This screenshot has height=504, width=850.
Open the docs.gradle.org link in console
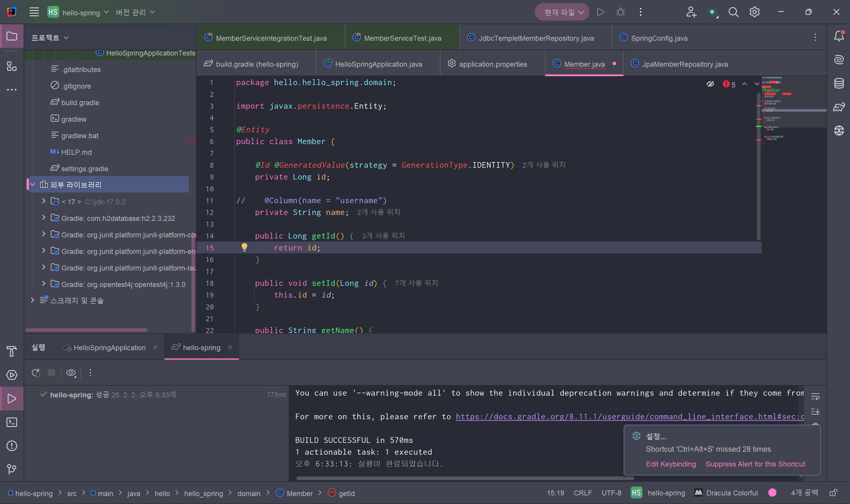pyautogui.click(x=630, y=416)
